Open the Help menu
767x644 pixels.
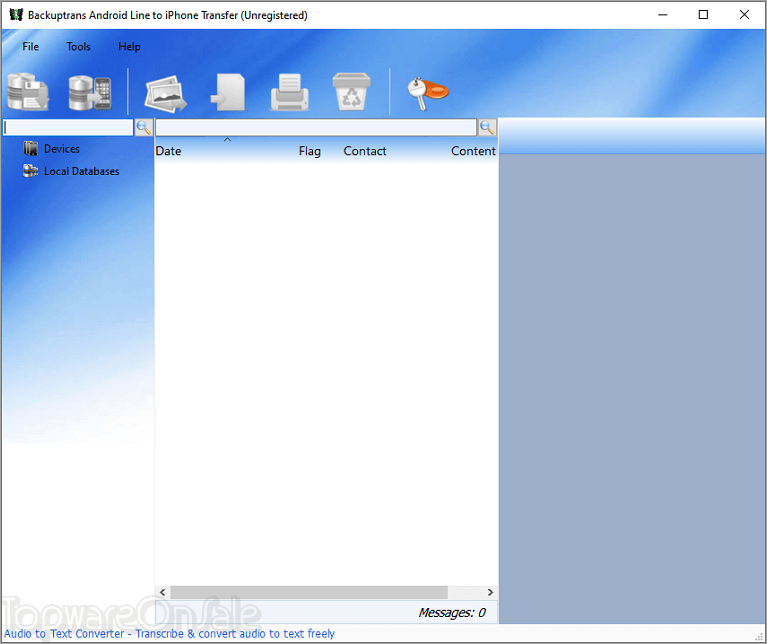pyautogui.click(x=129, y=46)
